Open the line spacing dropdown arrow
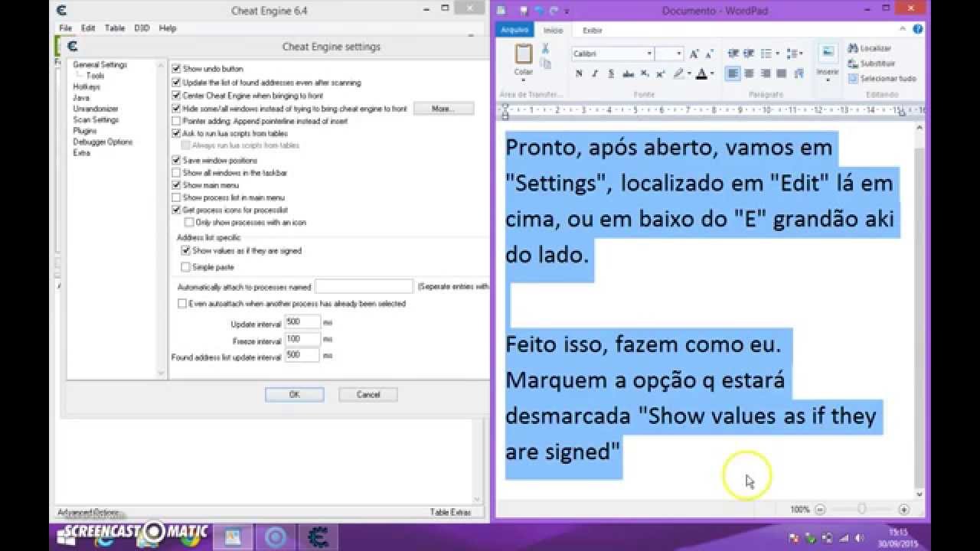980x551 pixels. coord(801,54)
